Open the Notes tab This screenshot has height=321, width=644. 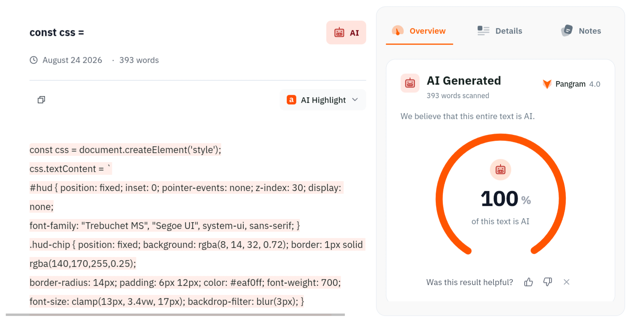(581, 31)
